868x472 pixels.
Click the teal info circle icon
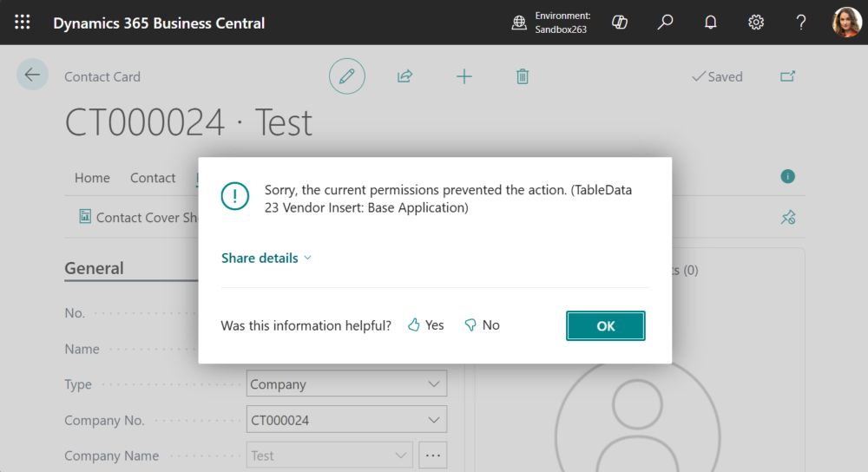788,176
